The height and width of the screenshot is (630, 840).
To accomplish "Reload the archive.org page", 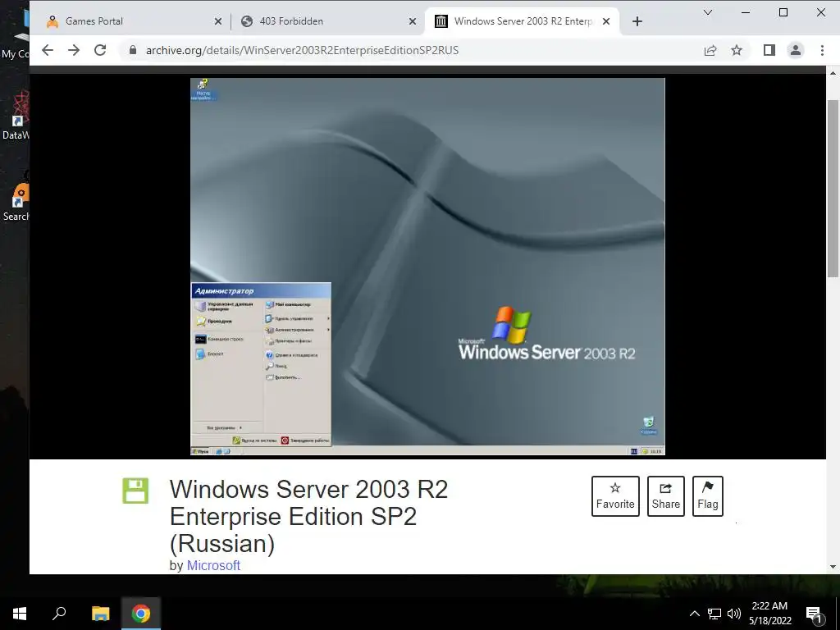I will (x=100, y=50).
